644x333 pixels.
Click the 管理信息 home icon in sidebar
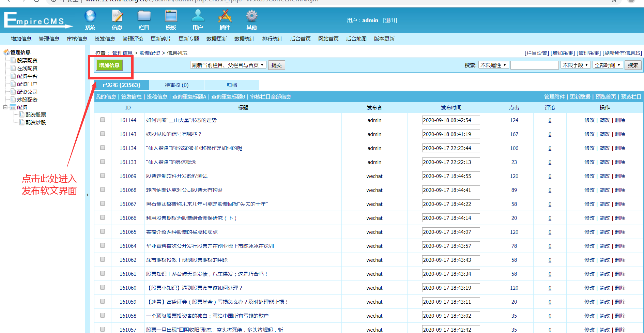[6, 52]
